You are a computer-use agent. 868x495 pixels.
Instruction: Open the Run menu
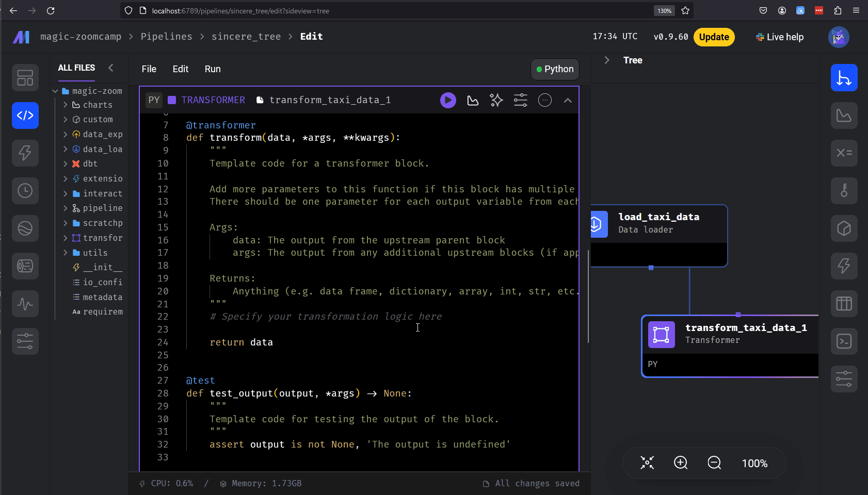click(x=212, y=69)
